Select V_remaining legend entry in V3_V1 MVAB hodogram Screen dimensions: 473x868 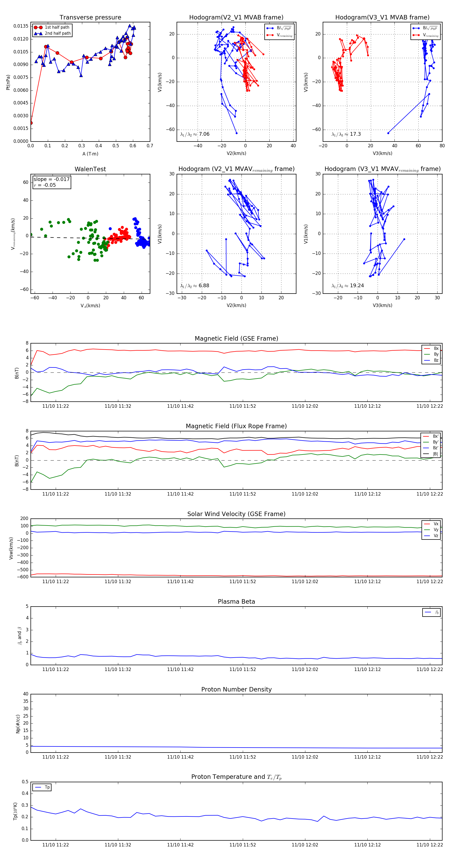click(x=425, y=35)
